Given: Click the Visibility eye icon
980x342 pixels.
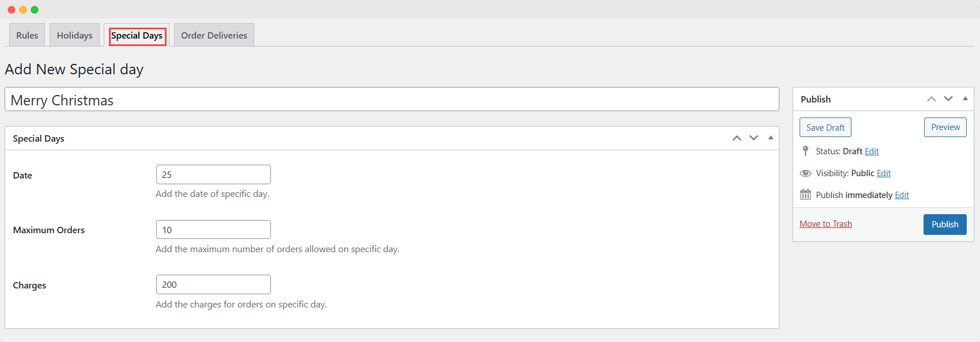Looking at the screenshot, I should pos(805,173).
